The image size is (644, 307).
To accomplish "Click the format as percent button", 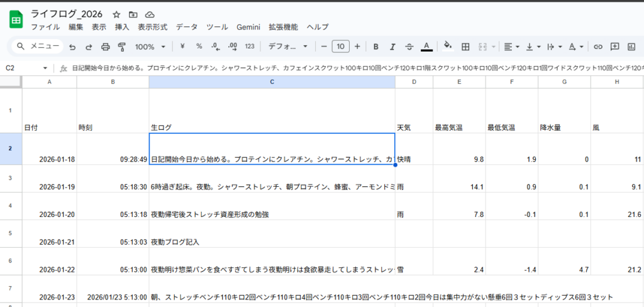I will (199, 47).
